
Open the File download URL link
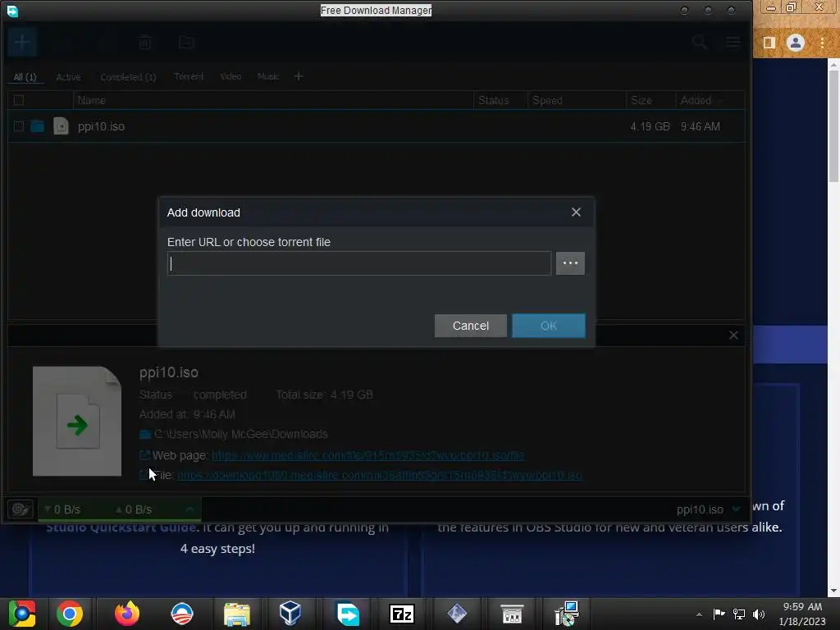[380, 475]
